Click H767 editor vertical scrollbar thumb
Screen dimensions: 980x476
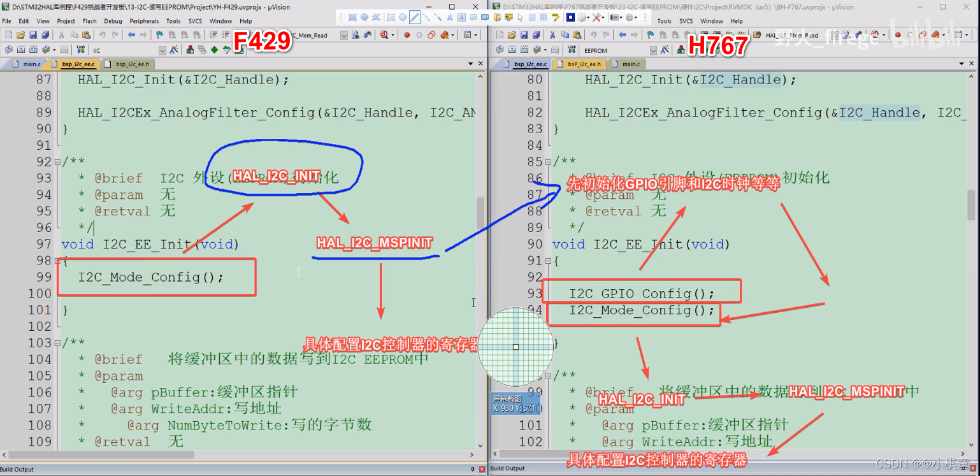click(971, 205)
